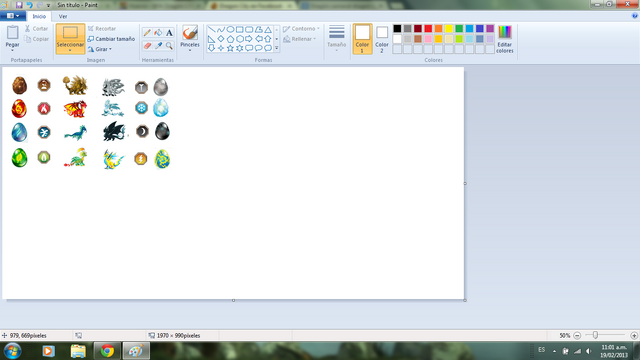Pick the green color swatch
Image resolution: width=640 pixels, height=360 pixels.
tap(459, 29)
